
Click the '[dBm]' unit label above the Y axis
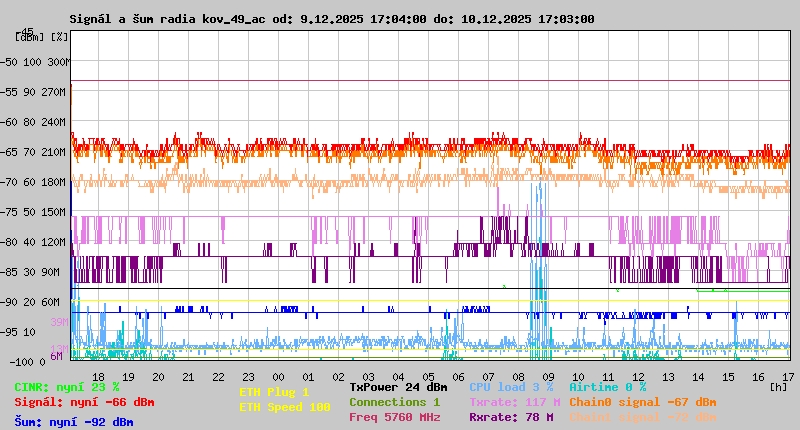pos(30,36)
